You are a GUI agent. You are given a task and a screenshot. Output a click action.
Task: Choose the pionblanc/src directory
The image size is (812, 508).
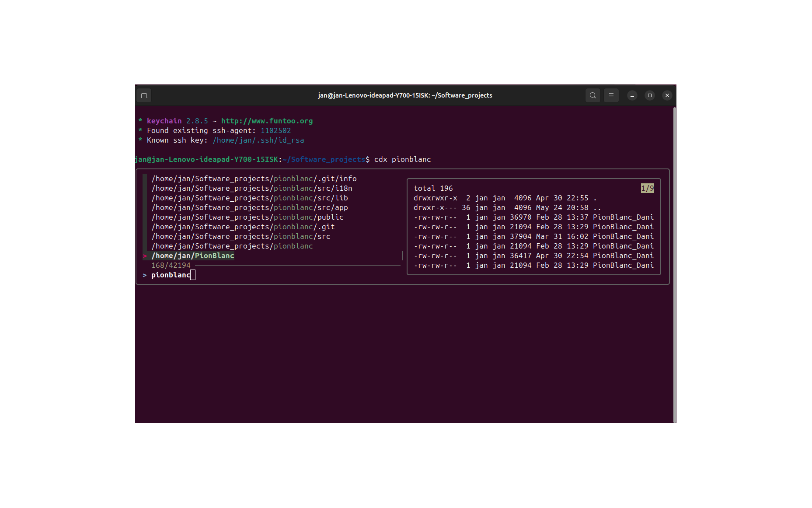[x=240, y=237]
